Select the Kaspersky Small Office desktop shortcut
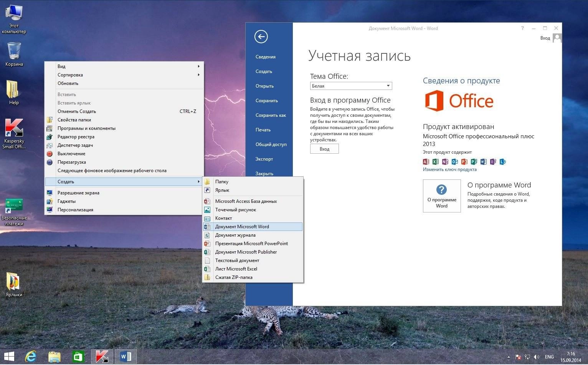 click(14, 134)
